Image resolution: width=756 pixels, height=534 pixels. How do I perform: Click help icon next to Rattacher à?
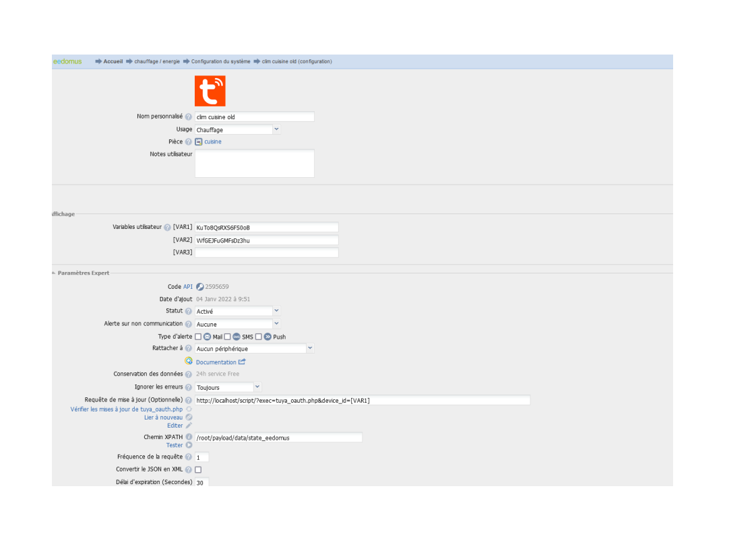(189, 348)
